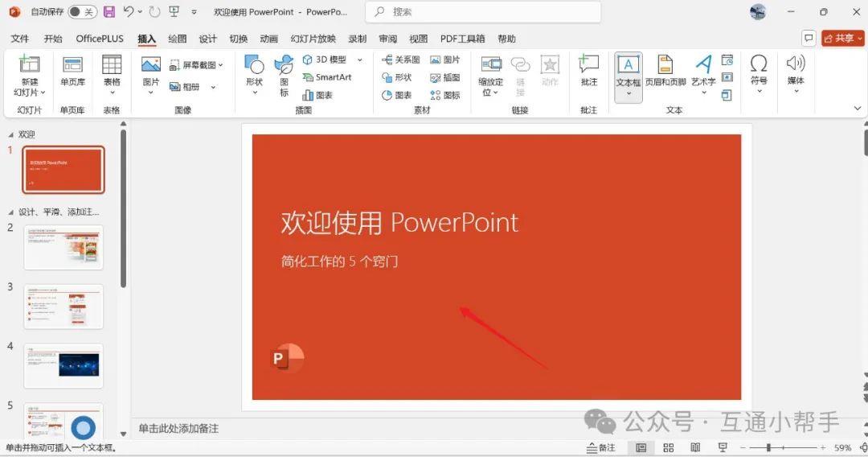This screenshot has height=457, width=868.
Task: Open customize quick access toolbar dropdown
Action: [x=194, y=11]
